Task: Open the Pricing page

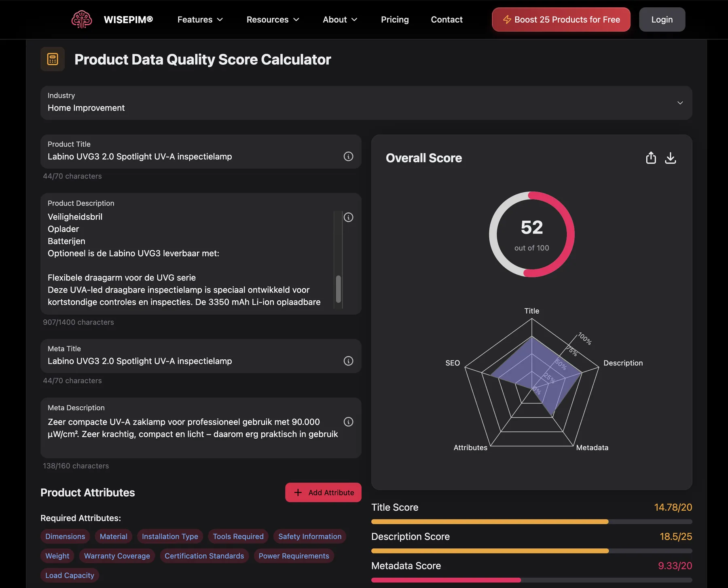Action: 395,19
